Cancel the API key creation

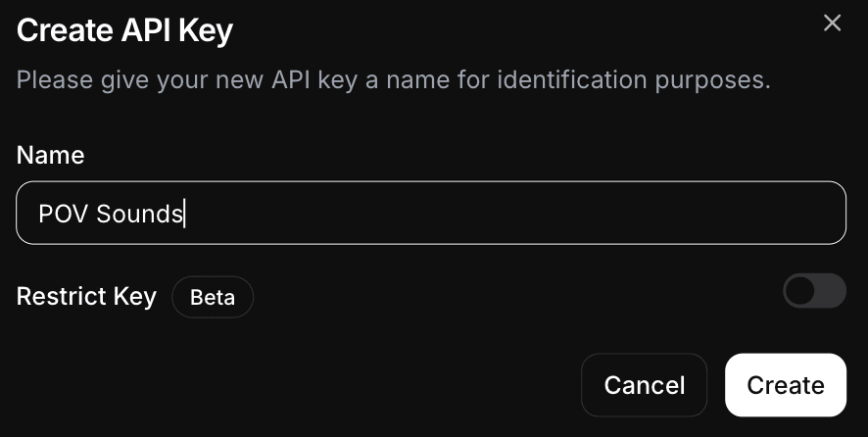click(644, 385)
